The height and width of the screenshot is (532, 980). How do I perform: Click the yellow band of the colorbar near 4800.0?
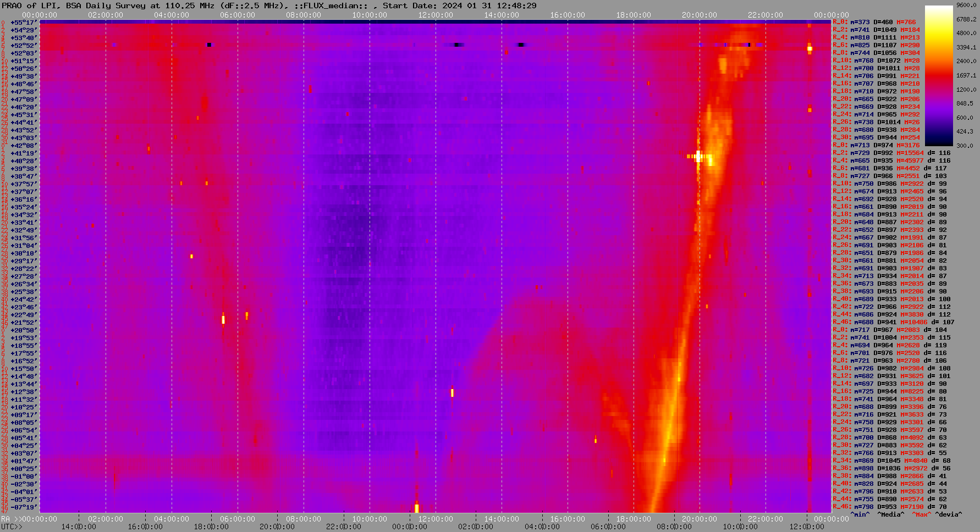point(939,33)
